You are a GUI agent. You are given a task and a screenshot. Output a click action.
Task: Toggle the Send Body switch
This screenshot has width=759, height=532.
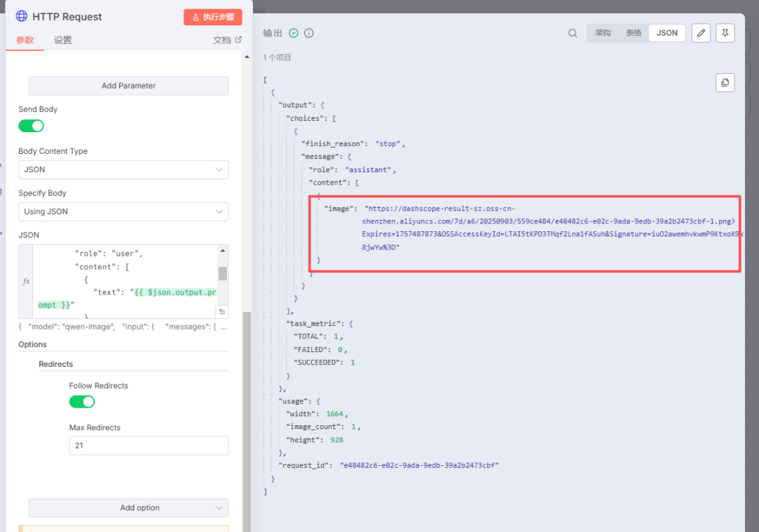(x=31, y=126)
